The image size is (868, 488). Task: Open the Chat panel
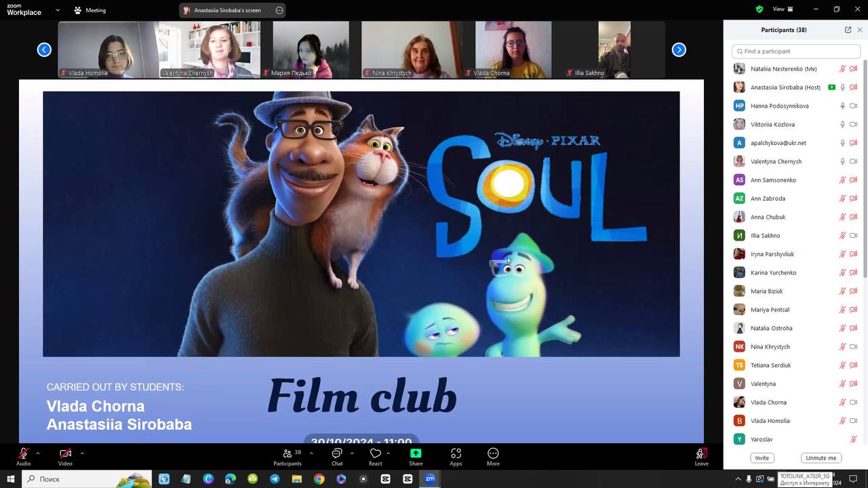[337, 454]
